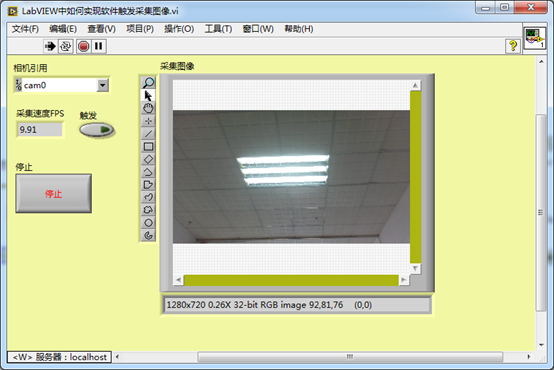The height and width of the screenshot is (370, 554).
Task: Open the 工具(T) menu
Action: pos(218,29)
